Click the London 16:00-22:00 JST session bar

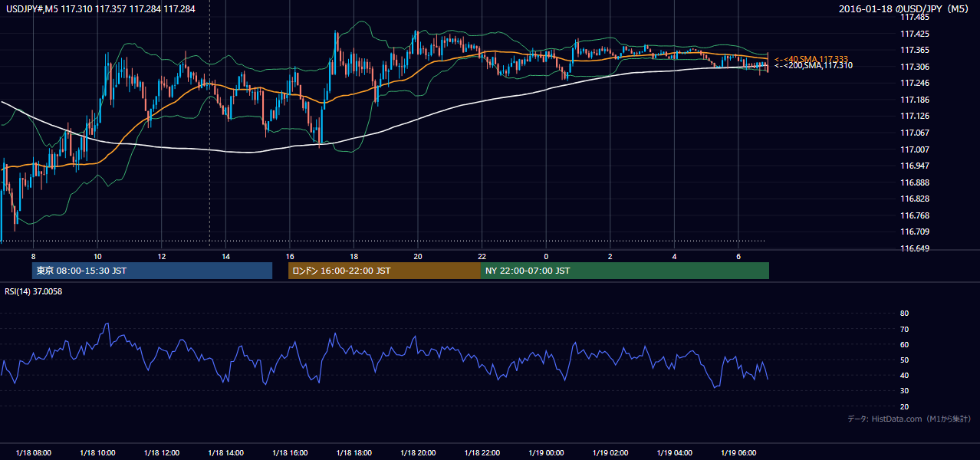pos(384,271)
